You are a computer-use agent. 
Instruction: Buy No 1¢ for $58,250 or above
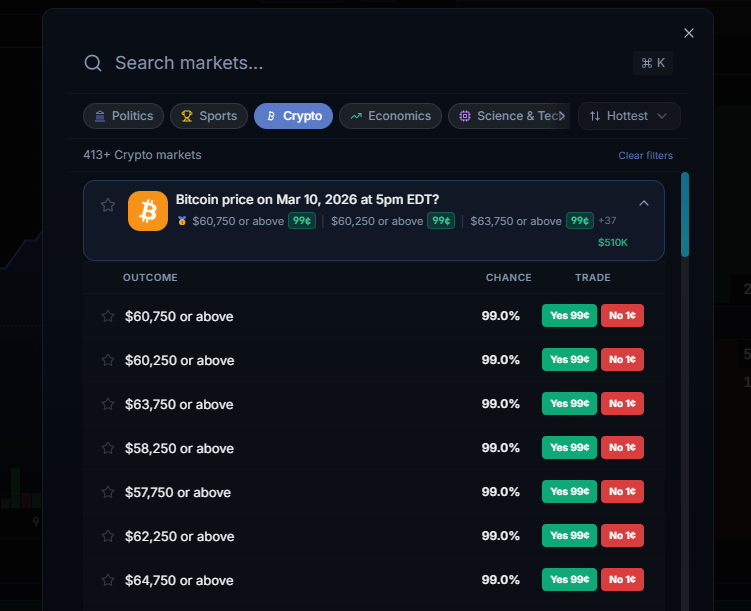point(622,448)
